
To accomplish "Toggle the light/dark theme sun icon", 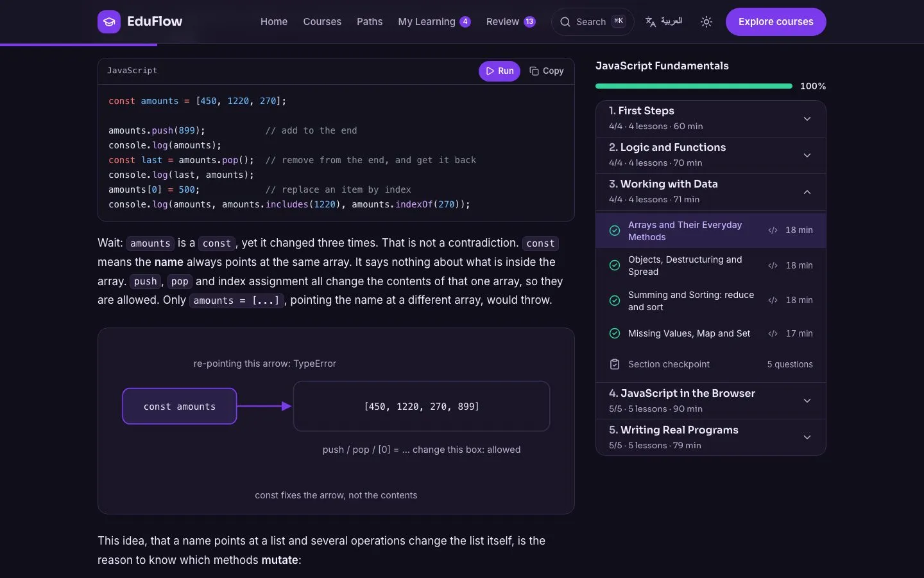I will coord(706,22).
